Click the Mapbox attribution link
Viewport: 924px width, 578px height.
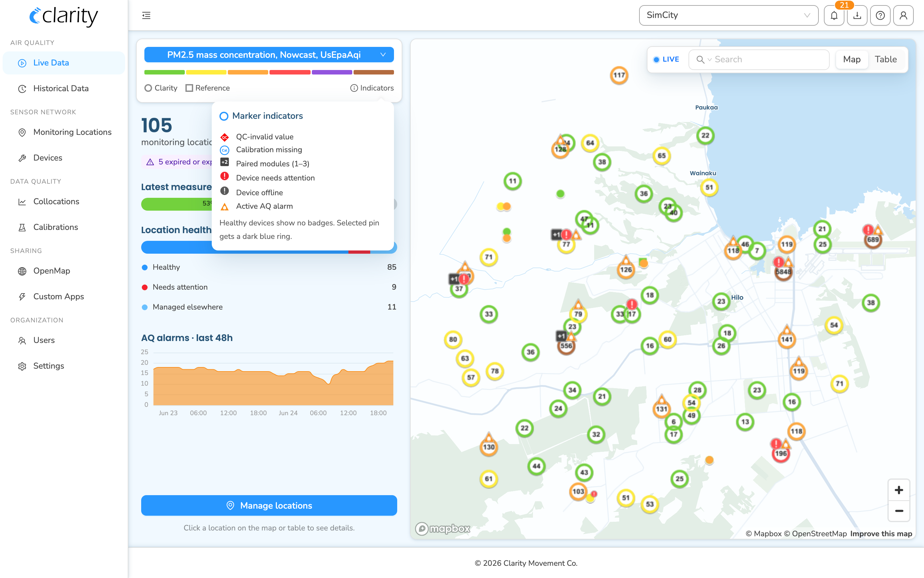coord(764,534)
